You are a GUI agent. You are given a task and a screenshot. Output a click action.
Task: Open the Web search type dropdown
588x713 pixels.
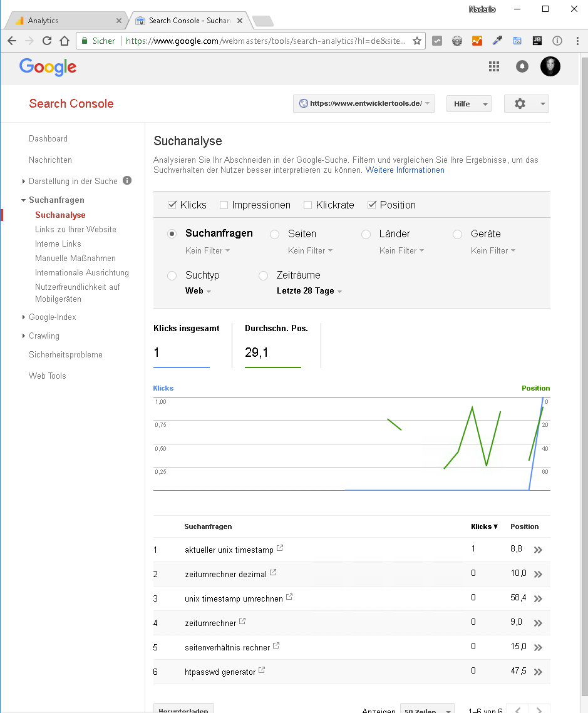tap(199, 291)
